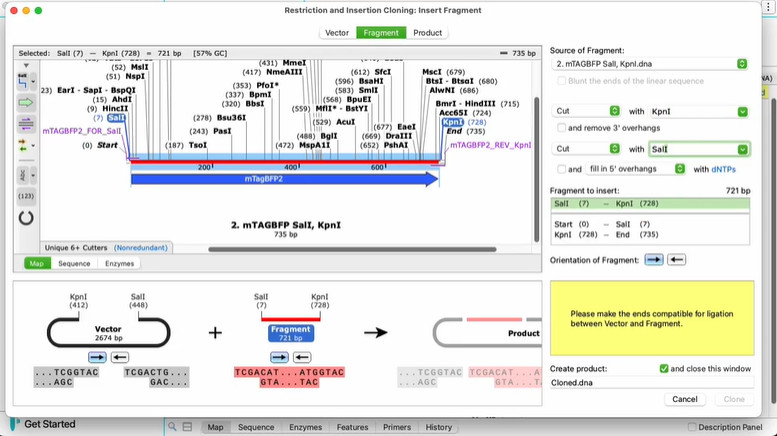Open the dropdown beside the ABC icon

coord(33,175)
